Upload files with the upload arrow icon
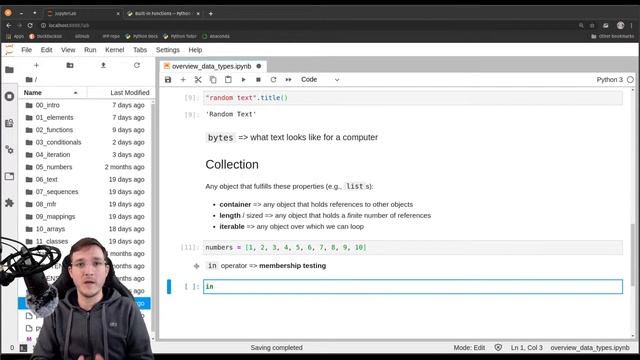 pyautogui.click(x=103, y=65)
